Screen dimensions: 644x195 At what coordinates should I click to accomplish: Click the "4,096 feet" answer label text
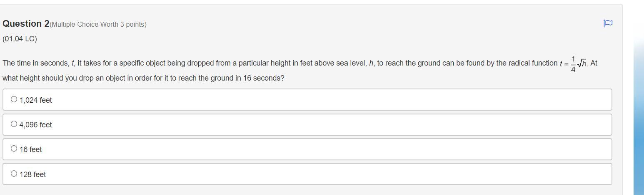36,125
